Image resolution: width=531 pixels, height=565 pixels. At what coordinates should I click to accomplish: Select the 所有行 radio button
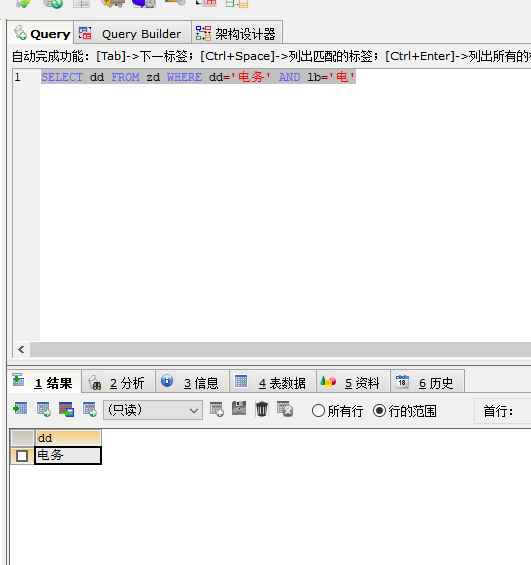pos(318,411)
